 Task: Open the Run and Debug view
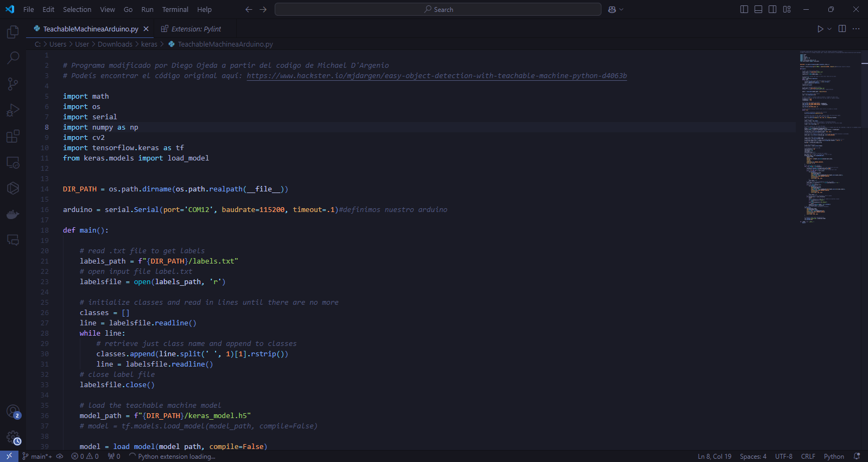pyautogui.click(x=13, y=110)
